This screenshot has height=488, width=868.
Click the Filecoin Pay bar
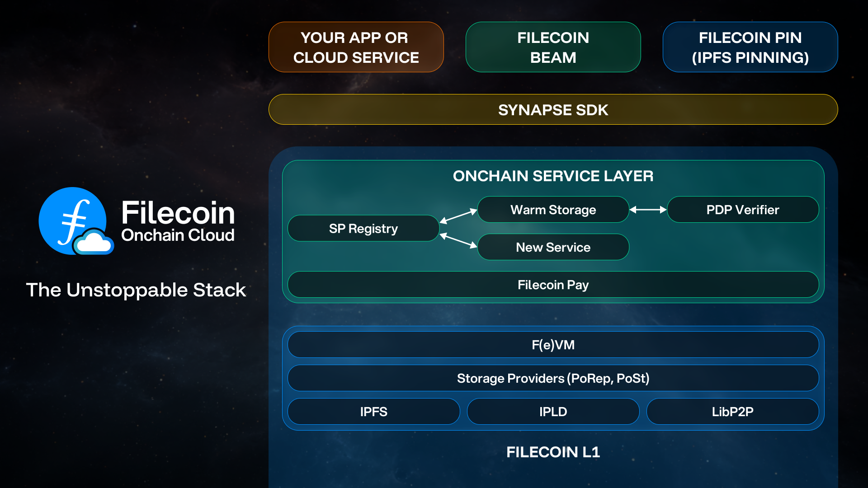click(553, 285)
